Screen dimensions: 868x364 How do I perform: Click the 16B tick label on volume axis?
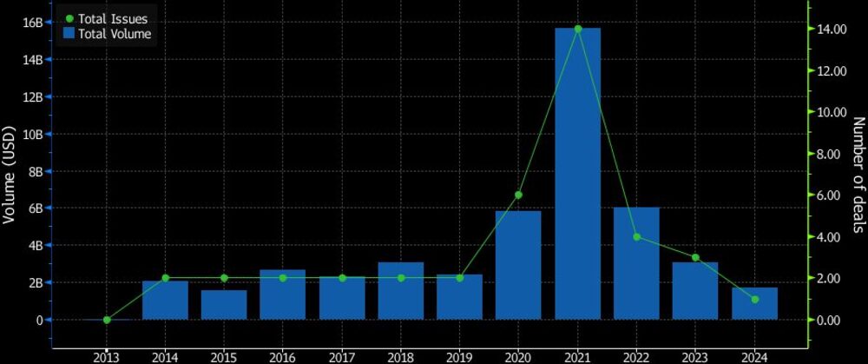point(31,23)
